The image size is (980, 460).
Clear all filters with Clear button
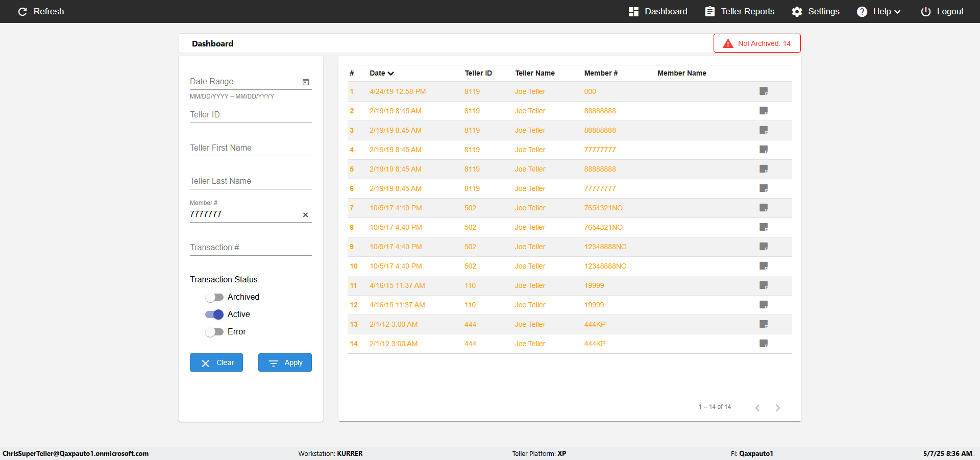216,362
